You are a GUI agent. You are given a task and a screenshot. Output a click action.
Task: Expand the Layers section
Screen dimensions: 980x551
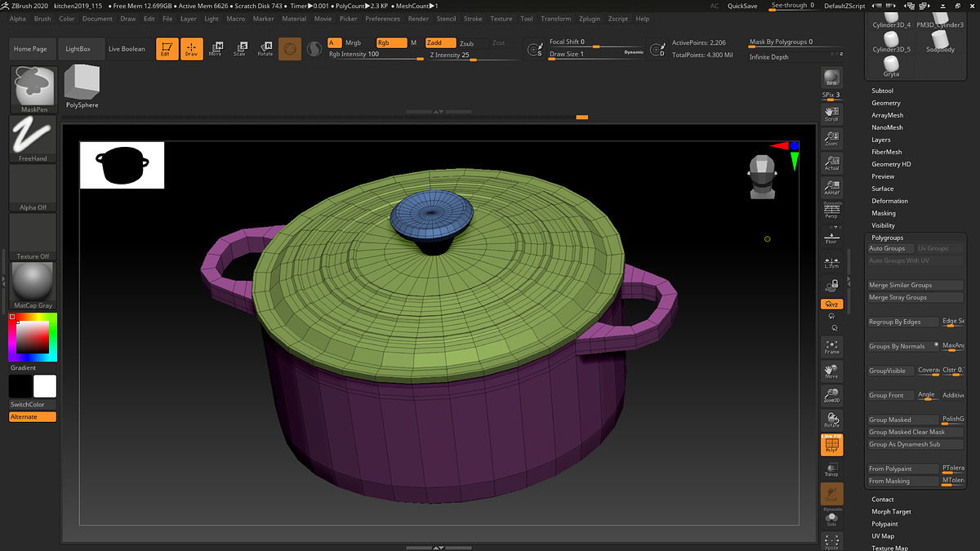881,140
